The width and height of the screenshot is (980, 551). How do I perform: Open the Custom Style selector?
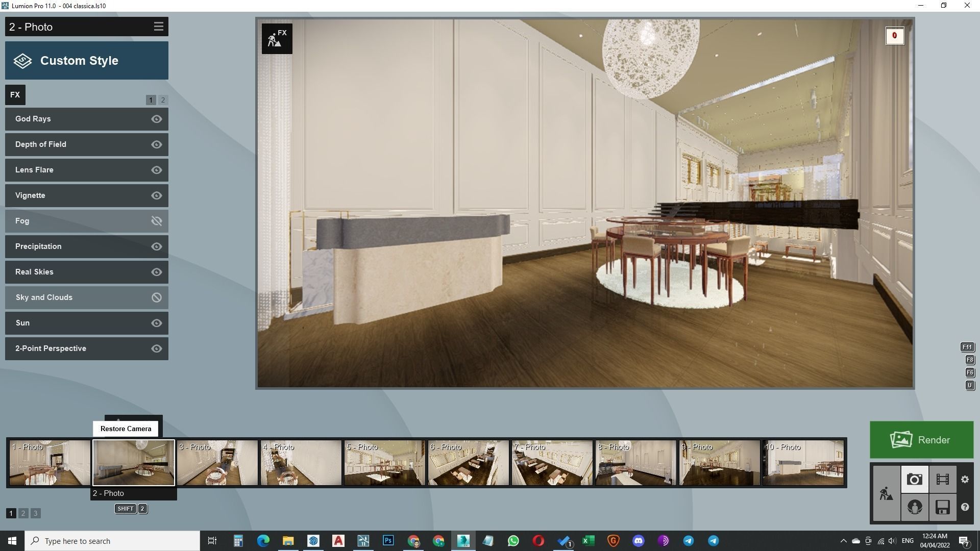point(87,60)
